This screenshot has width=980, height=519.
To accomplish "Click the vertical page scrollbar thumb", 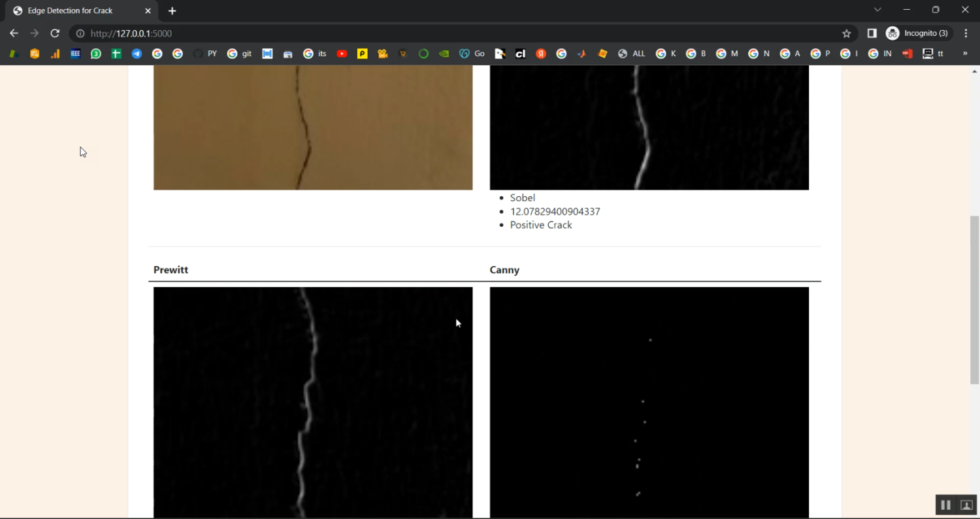I will (974, 299).
